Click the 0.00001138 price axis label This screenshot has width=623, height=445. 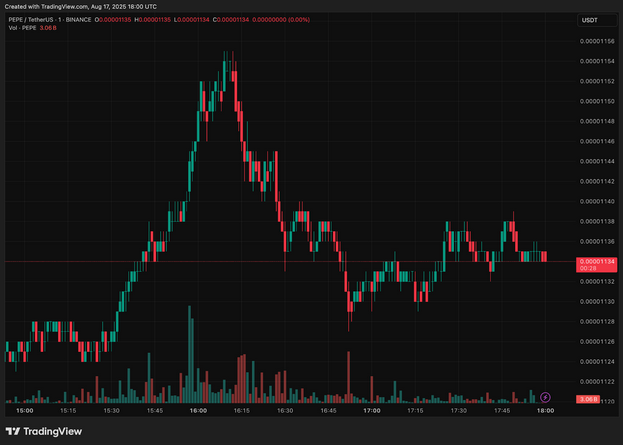(x=597, y=221)
